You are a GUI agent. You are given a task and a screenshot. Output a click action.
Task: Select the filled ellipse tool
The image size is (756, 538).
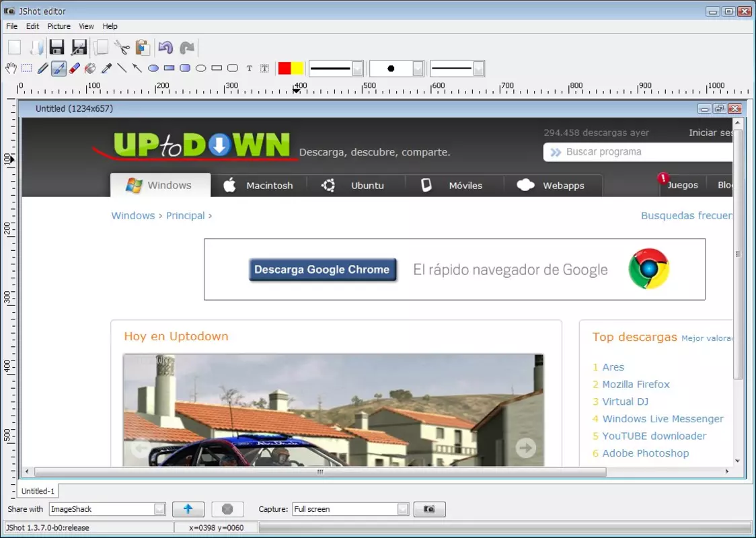(x=153, y=69)
